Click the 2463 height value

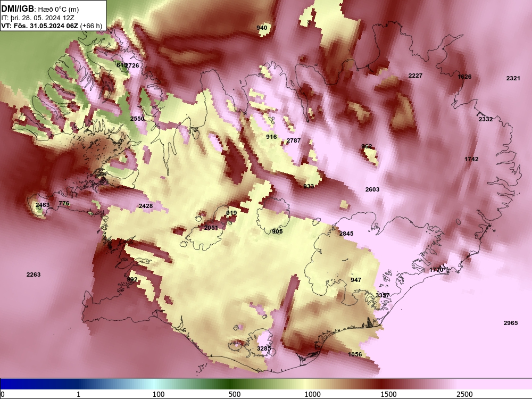click(43, 205)
